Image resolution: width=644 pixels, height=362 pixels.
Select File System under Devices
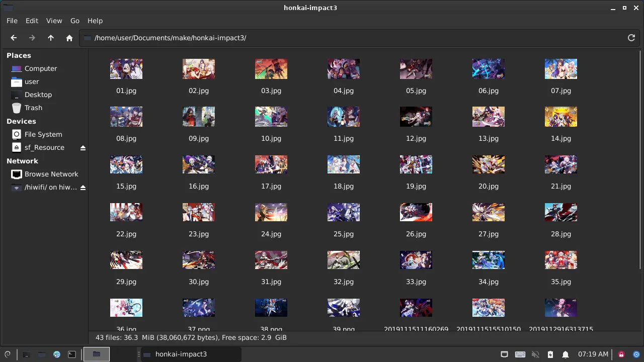pyautogui.click(x=43, y=134)
